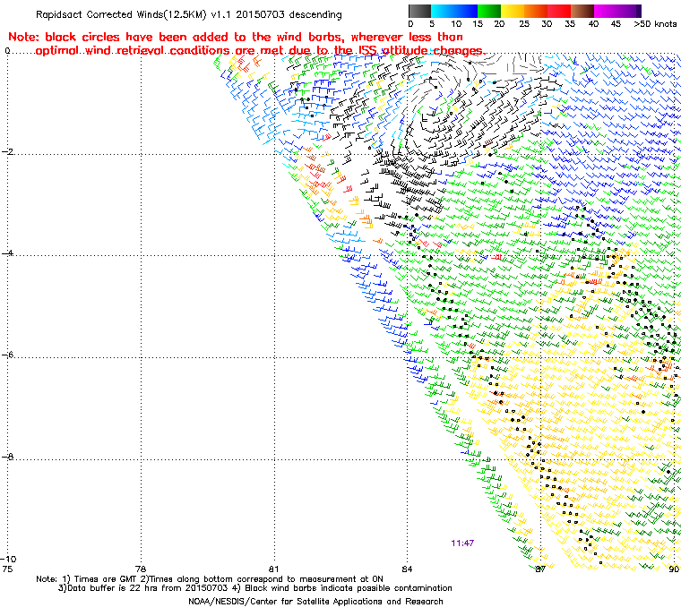Click the longitude label 81
The height and width of the screenshot is (616, 681).
(x=273, y=569)
